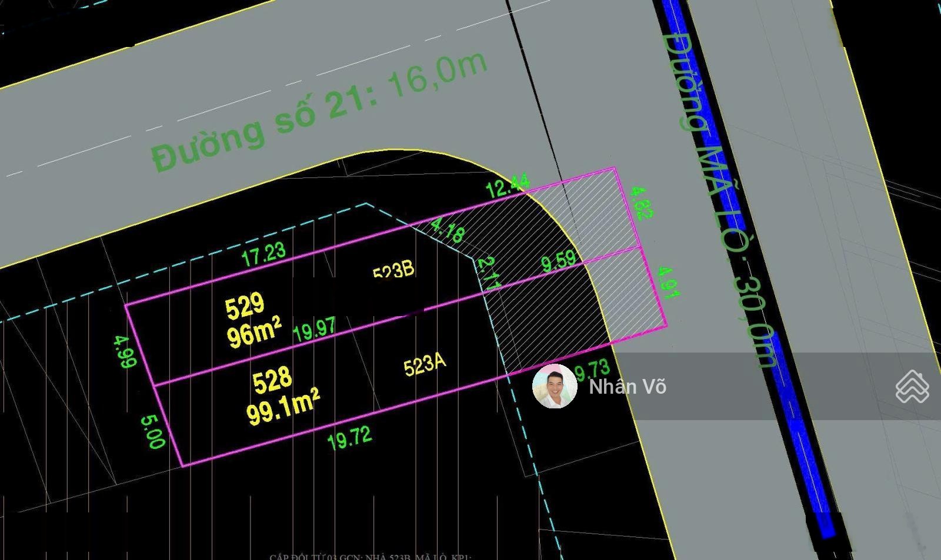Select the 17.23 dimension text
This screenshot has width=941, height=560.
[263, 254]
